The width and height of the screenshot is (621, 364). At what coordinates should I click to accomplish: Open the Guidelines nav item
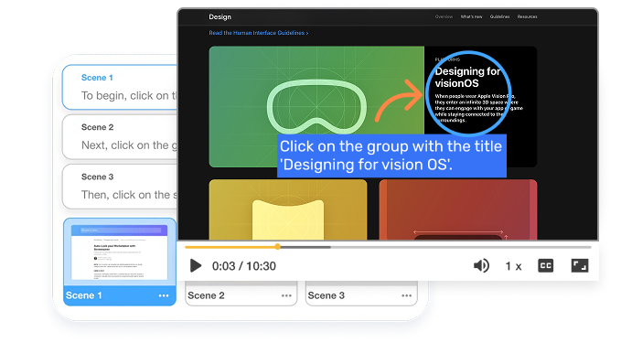(499, 16)
